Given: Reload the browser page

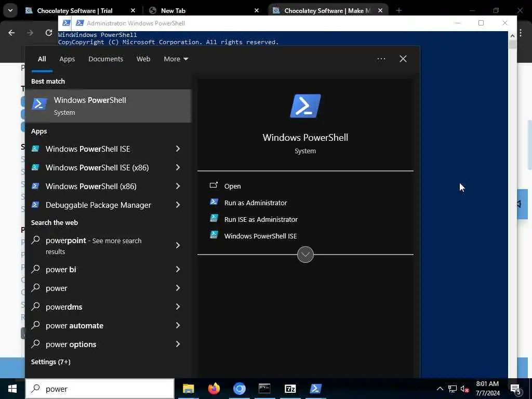Looking at the screenshot, I should point(49,33).
